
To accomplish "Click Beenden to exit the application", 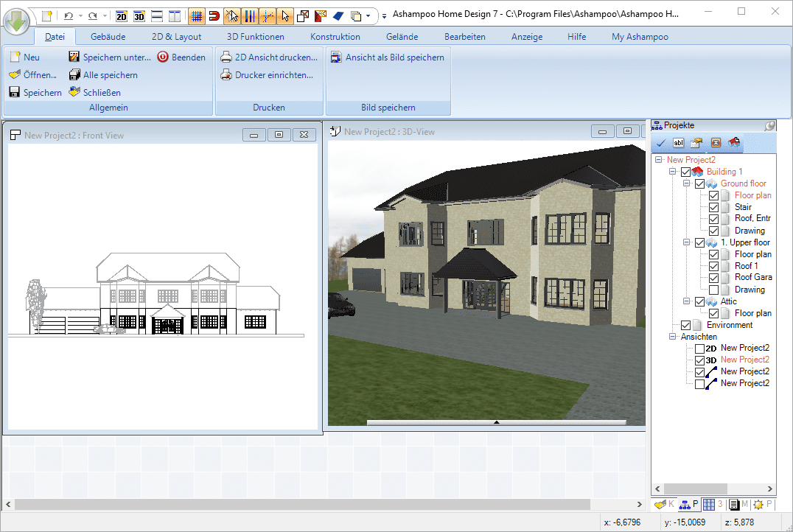I will [181, 56].
